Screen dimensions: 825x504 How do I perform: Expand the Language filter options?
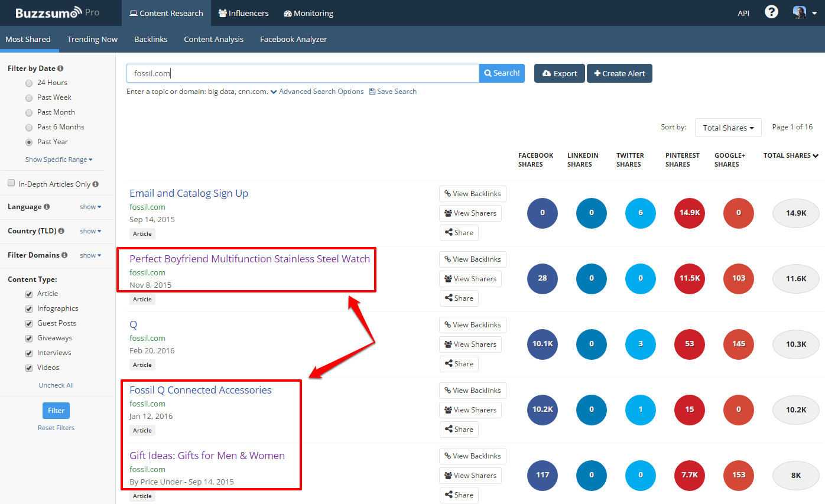90,206
